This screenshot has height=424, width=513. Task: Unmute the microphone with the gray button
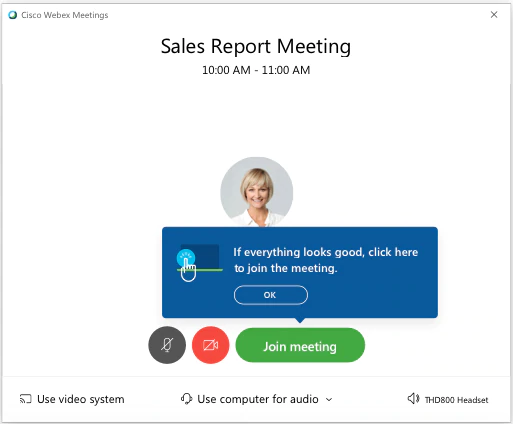click(167, 345)
